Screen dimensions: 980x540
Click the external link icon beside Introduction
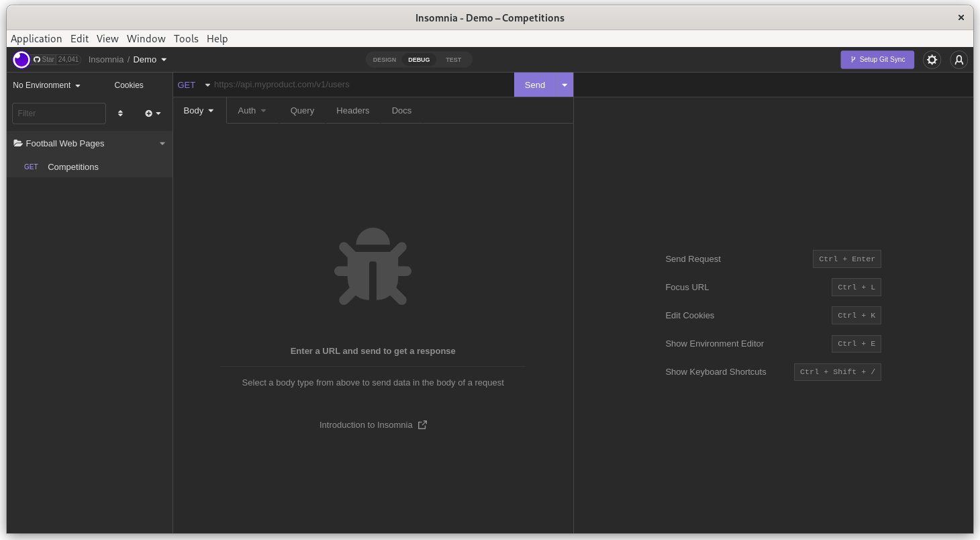pyautogui.click(x=422, y=425)
